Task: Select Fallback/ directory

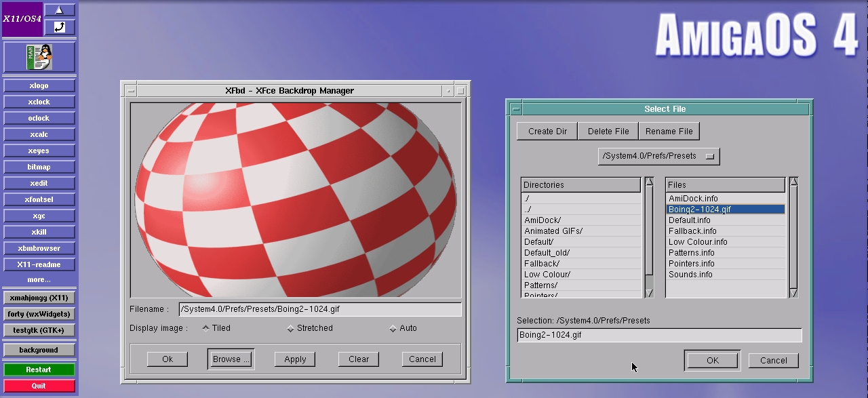Action: (581, 264)
